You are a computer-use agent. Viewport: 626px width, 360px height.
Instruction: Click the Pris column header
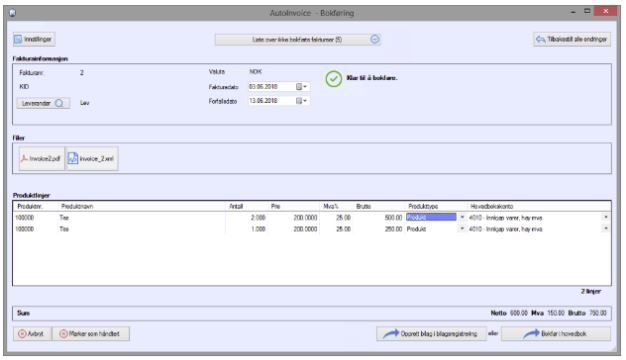[x=275, y=206]
